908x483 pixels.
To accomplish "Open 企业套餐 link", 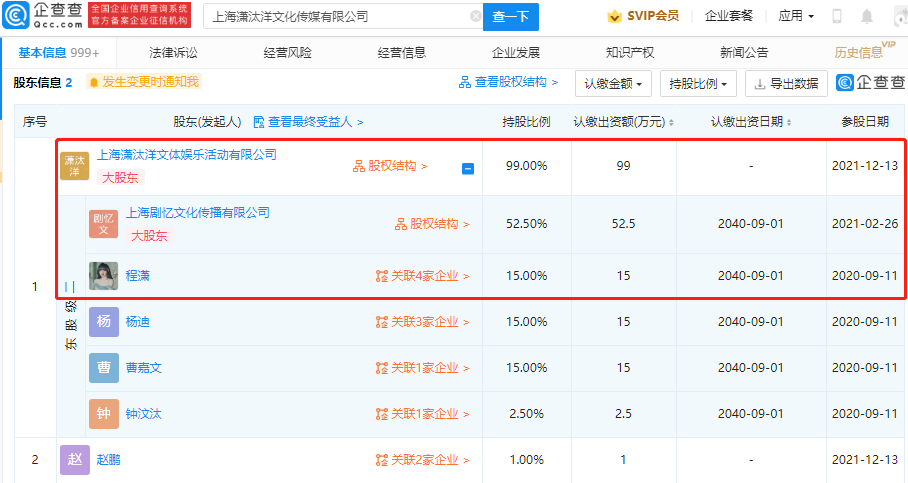I will coord(728,16).
